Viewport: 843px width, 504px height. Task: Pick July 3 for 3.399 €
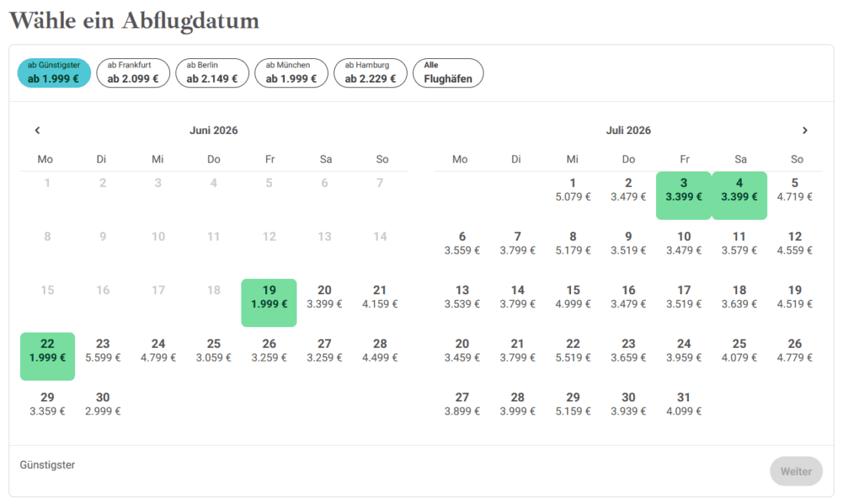[684, 195]
